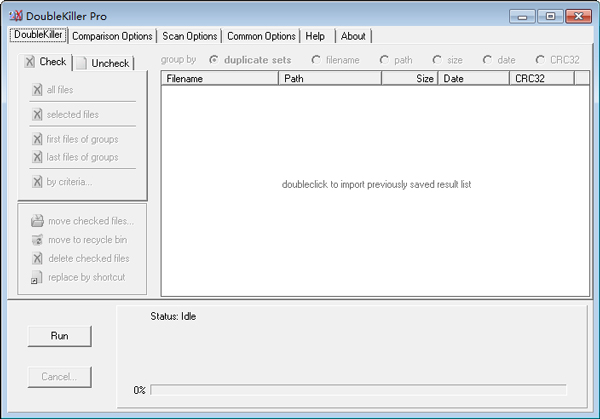Click the delete checked files X icon
The height and width of the screenshot is (419, 600).
pyautogui.click(x=37, y=258)
